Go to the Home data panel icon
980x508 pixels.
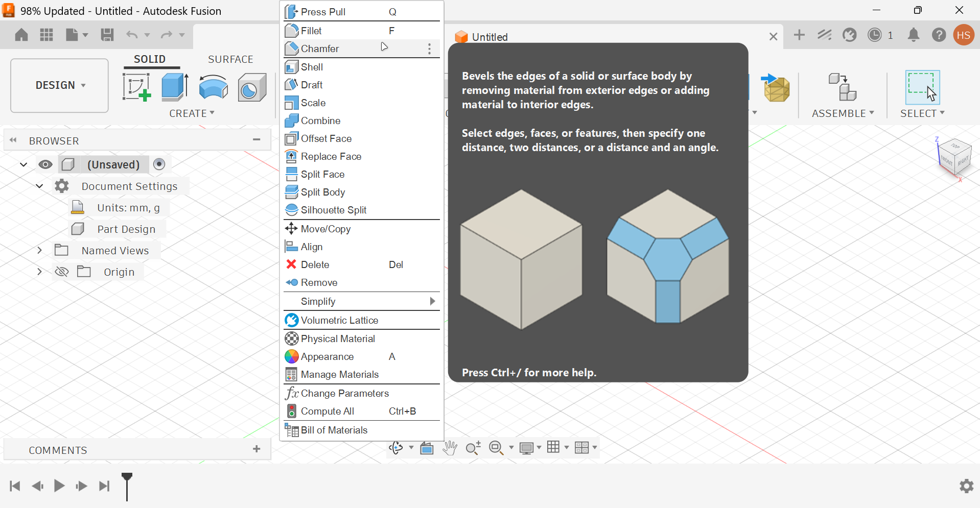click(x=21, y=35)
